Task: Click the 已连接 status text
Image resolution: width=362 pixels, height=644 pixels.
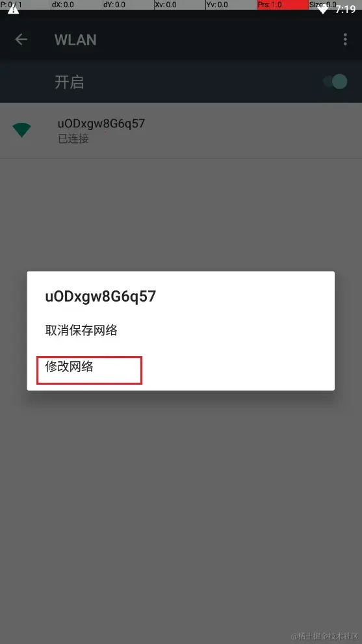Action: [73, 139]
